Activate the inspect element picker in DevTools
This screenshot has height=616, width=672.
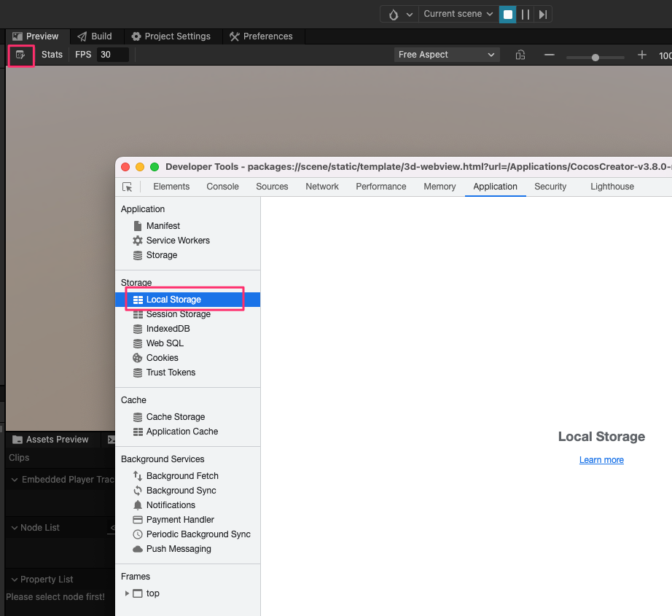(x=128, y=187)
